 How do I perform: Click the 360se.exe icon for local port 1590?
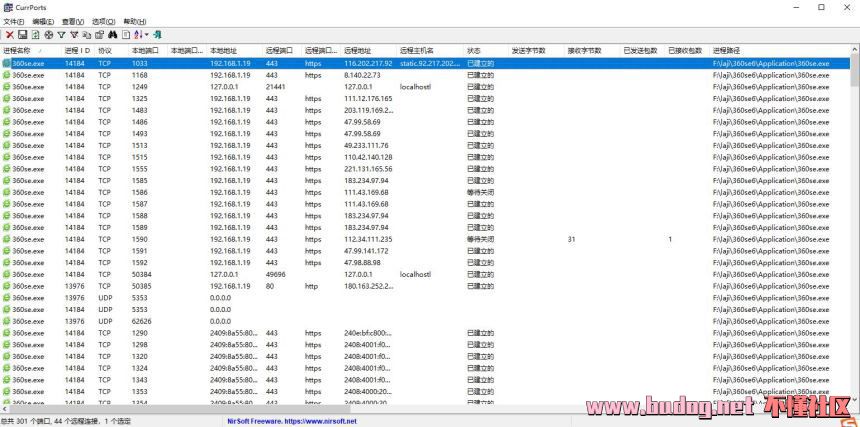pyautogui.click(x=7, y=239)
